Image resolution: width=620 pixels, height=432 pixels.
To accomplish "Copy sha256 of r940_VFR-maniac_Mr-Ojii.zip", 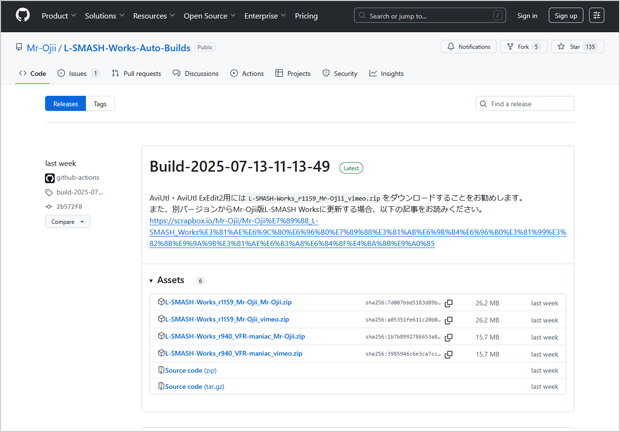I will [x=448, y=338].
